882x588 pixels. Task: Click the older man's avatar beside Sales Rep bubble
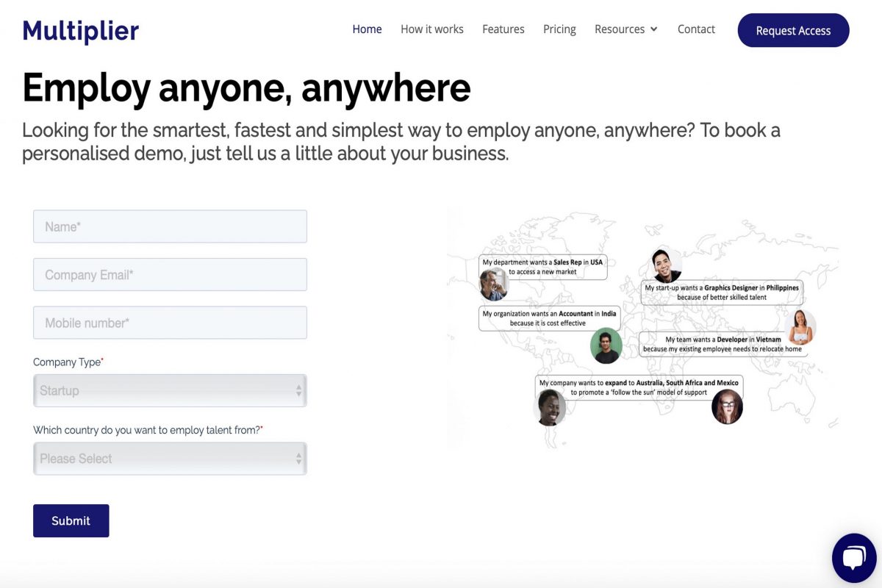(x=494, y=284)
